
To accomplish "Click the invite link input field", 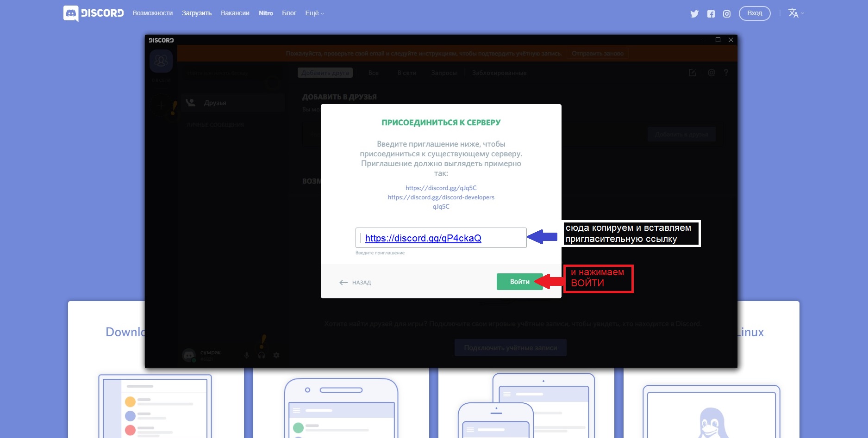I will 441,238.
